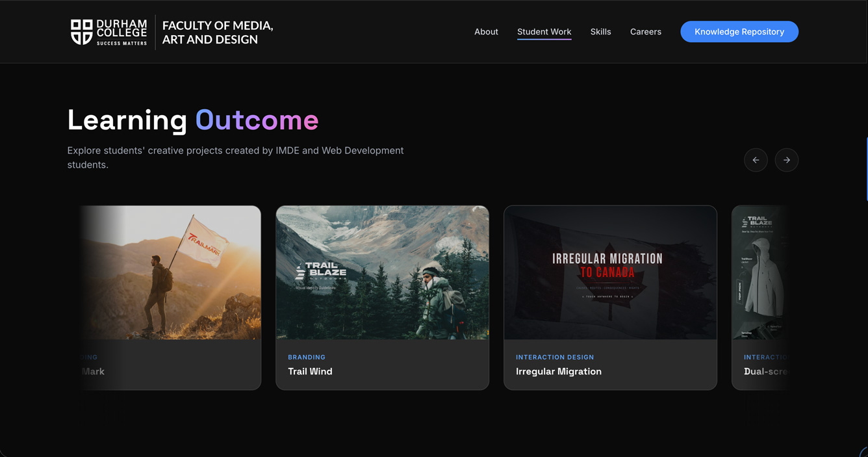Click the Durham College shield logo
Screen dimensions: 868x457
click(81, 32)
